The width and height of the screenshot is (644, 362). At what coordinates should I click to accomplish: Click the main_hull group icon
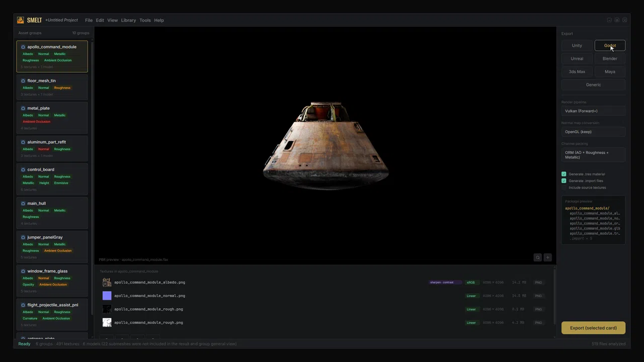coord(23,203)
